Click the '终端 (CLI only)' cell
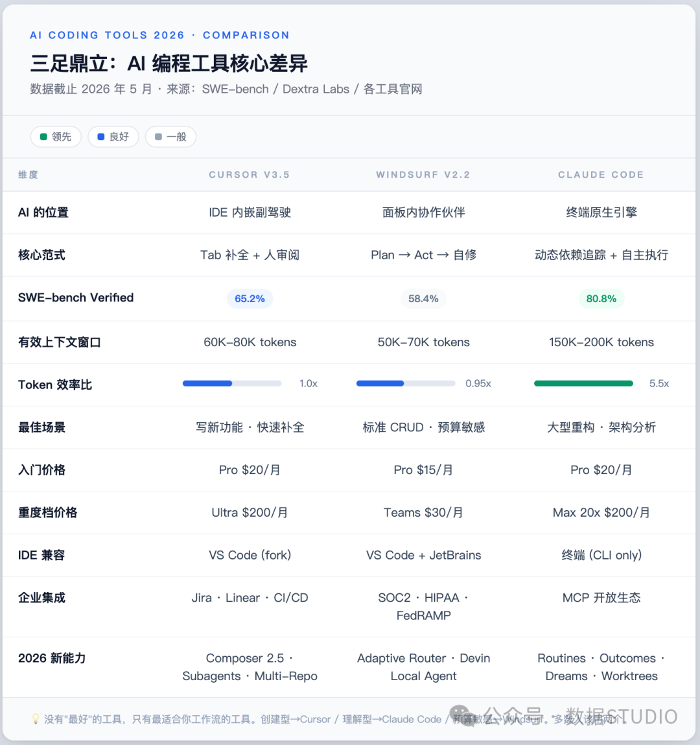 (601, 555)
